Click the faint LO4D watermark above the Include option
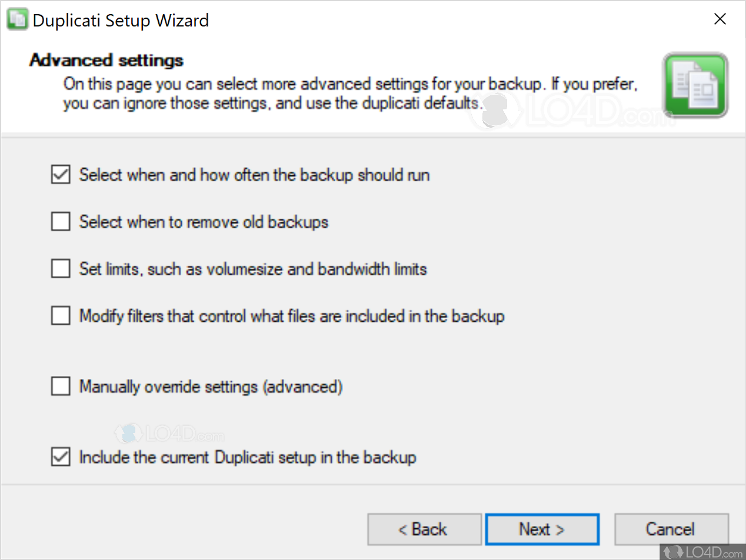The image size is (746, 560). (x=169, y=435)
